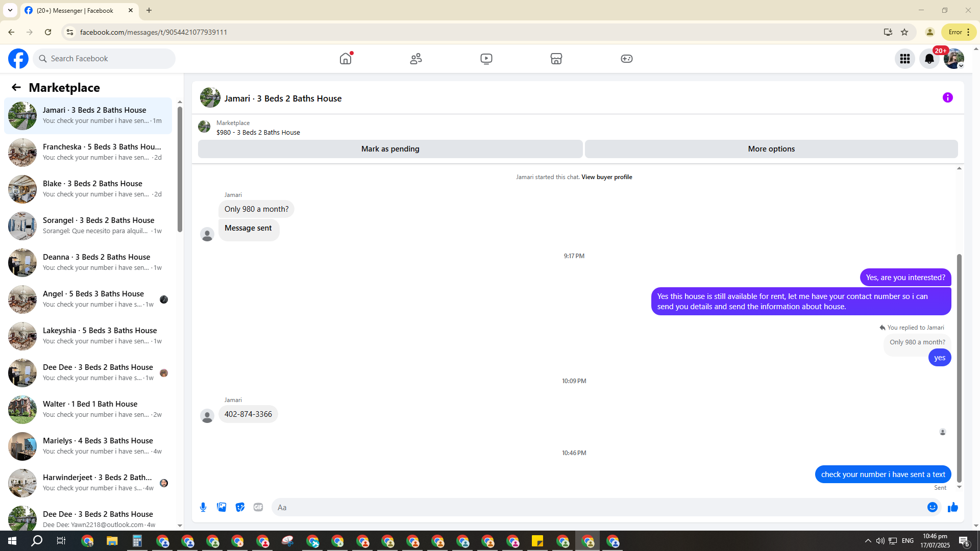Open the notifications bell
This screenshot has height=551, width=980.
(929, 59)
